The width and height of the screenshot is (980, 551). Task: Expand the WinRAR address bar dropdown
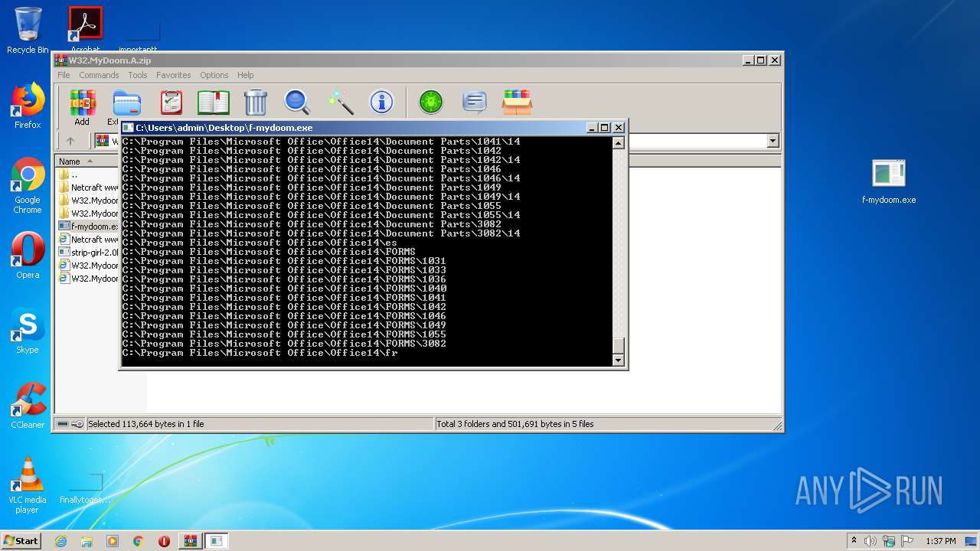click(773, 141)
